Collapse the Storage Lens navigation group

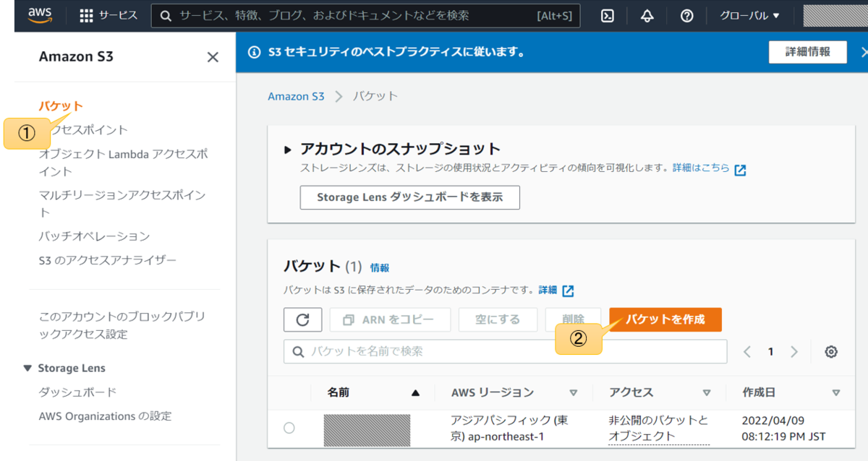tap(27, 368)
